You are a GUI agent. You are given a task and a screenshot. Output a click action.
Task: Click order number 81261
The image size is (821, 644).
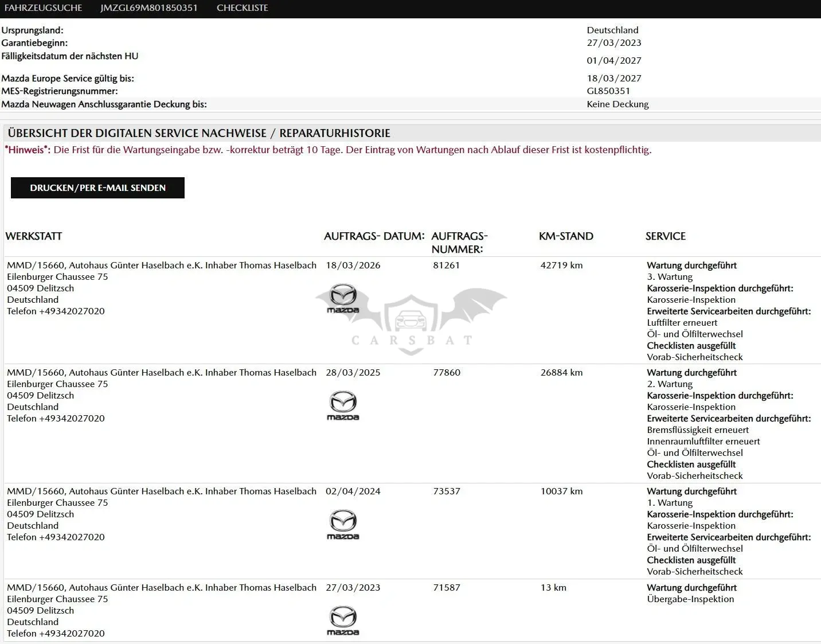(447, 265)
